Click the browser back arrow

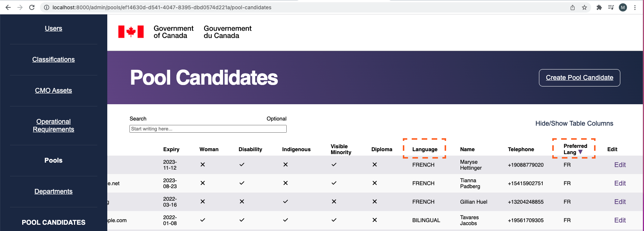(8, 7)
